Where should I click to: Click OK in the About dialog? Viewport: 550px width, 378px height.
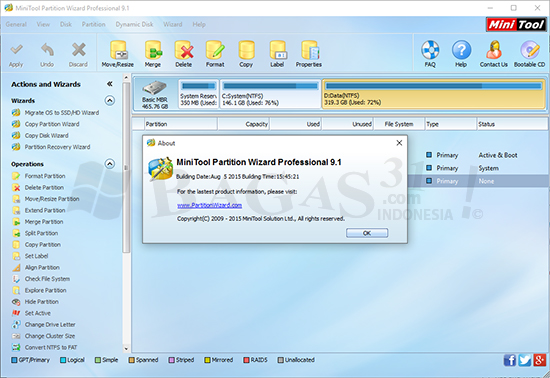pos(367,233)
